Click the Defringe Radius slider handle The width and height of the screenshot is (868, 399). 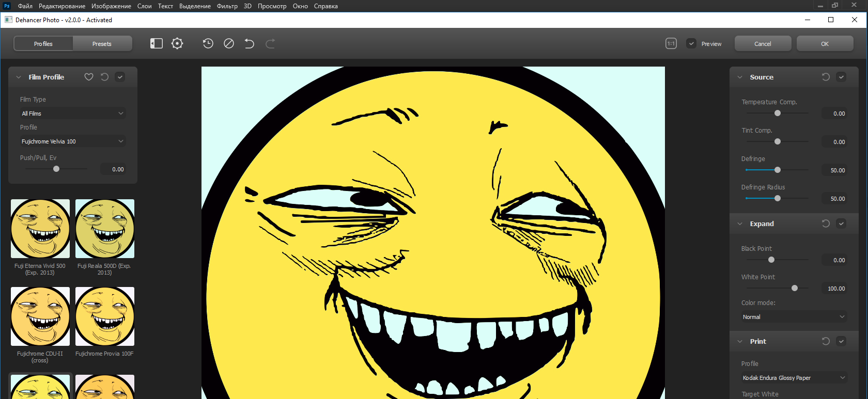[x=778, y=198]
